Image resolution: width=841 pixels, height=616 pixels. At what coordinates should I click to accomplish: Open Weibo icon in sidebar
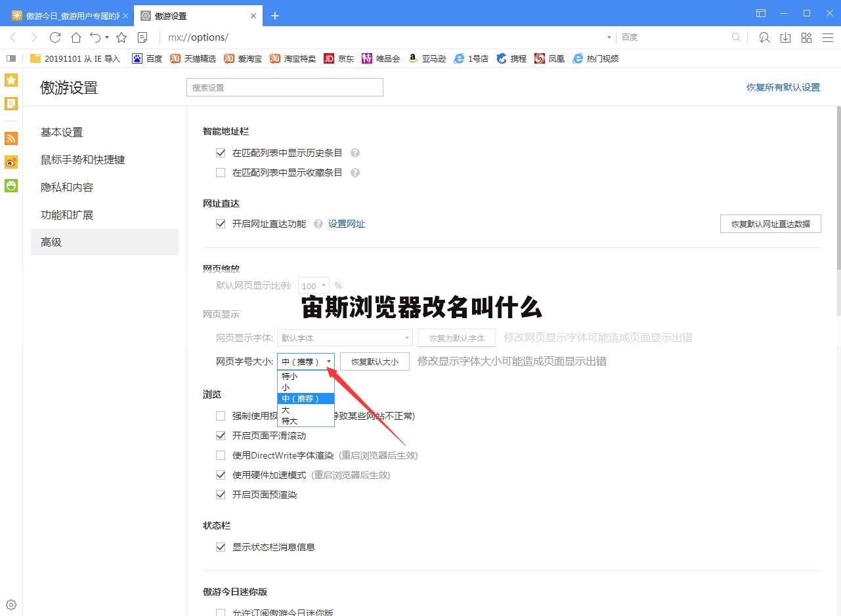[x=11, y=162]
